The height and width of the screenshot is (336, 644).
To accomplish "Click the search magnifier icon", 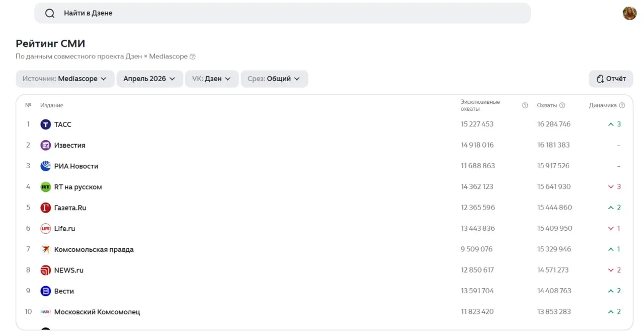I will pyautogui.click(x=50, y=14).
